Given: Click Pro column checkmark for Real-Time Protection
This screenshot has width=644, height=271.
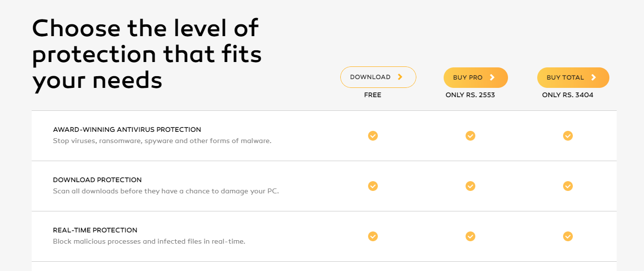Looking at the screenshot, I should (x=470, y=236).
